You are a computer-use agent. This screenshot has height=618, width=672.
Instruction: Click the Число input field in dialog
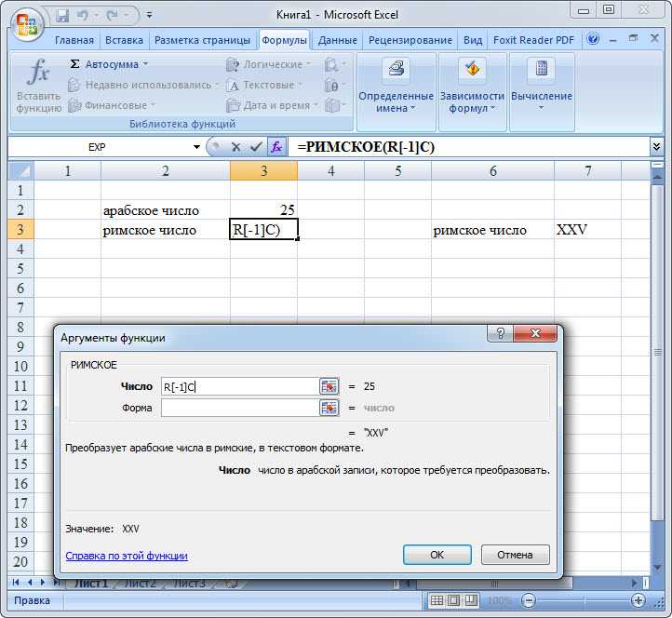point(240,386)
